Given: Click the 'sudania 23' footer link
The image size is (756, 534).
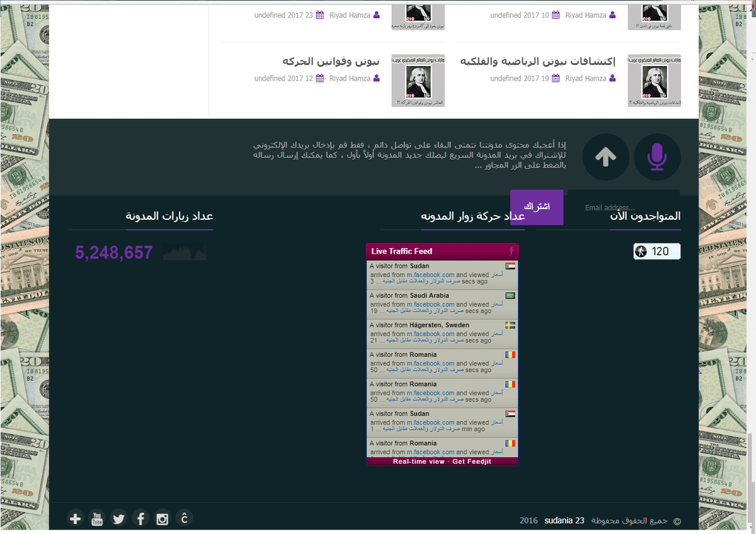Looking at the screenshot, I should (564, 521).
